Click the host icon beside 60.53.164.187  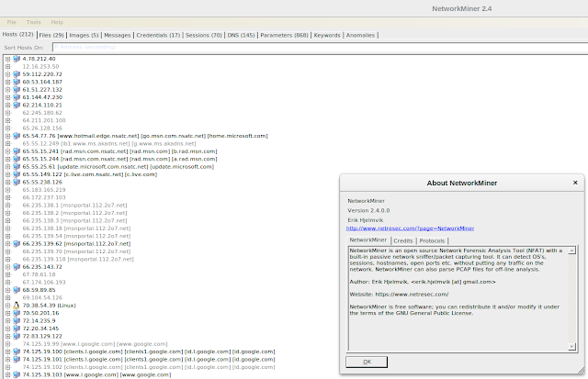(17, 82)
